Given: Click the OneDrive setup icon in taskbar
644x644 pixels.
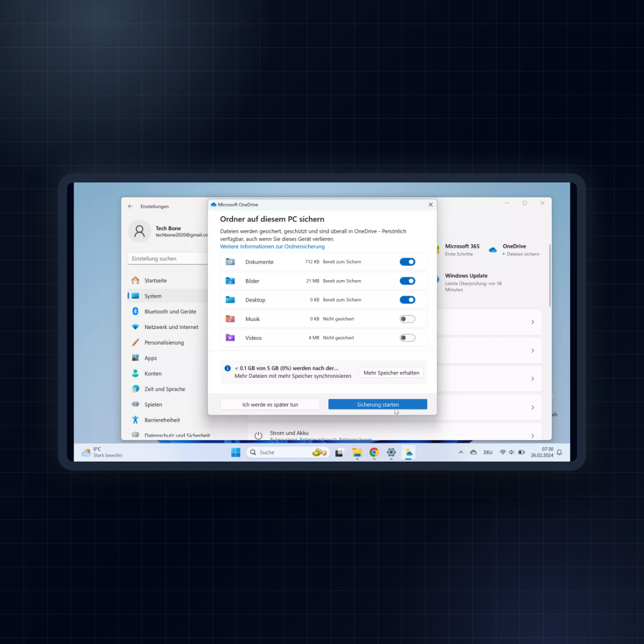Looking at the screenshot, I should pos(409,452).
